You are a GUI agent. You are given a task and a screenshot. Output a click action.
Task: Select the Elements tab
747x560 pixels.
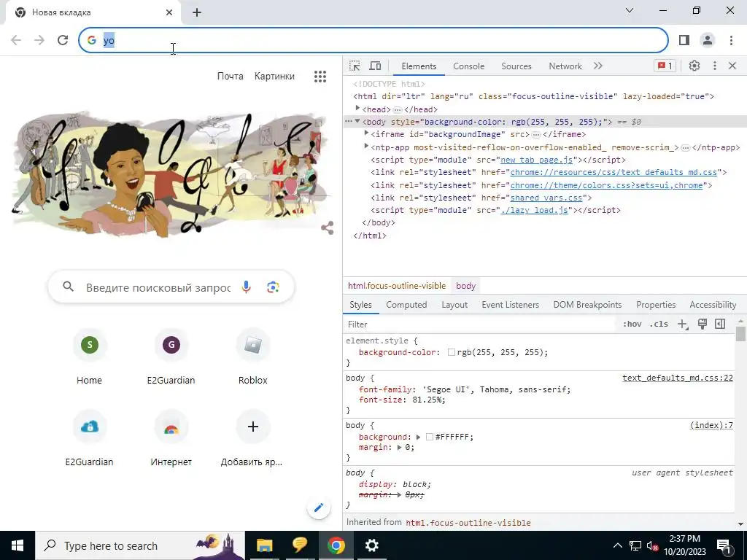[x=419, y=66]
